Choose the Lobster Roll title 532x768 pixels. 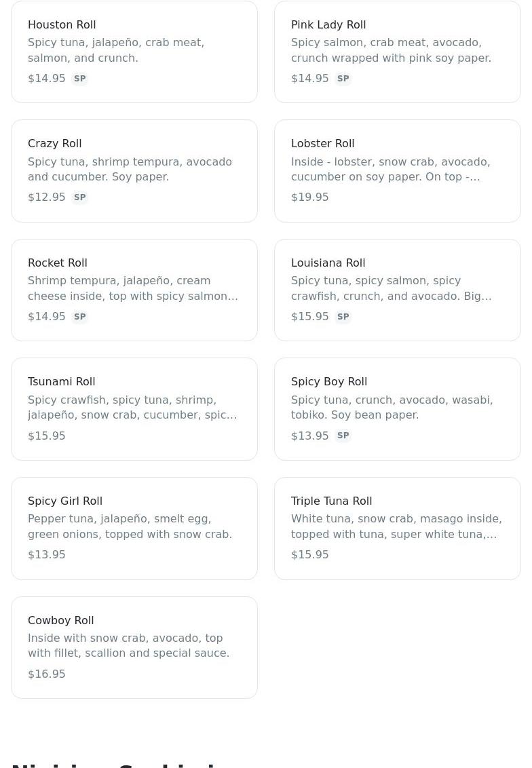point(322,143)
